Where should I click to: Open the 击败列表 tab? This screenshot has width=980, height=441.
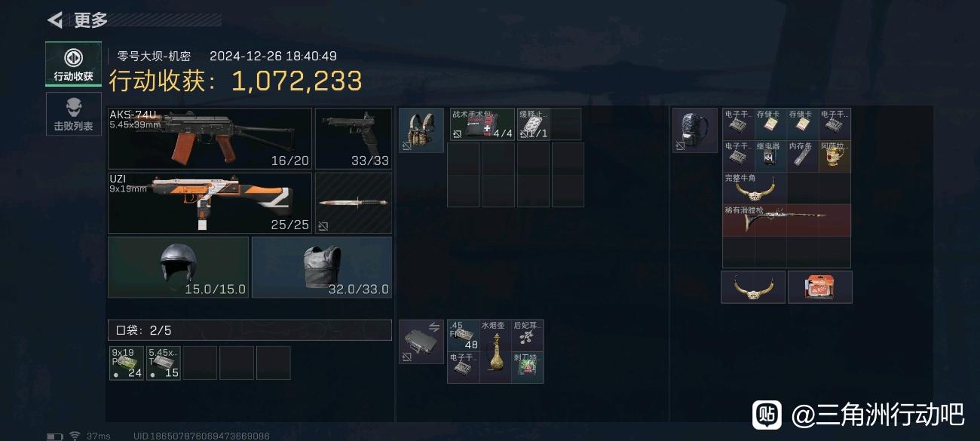[x=73, y=115]
